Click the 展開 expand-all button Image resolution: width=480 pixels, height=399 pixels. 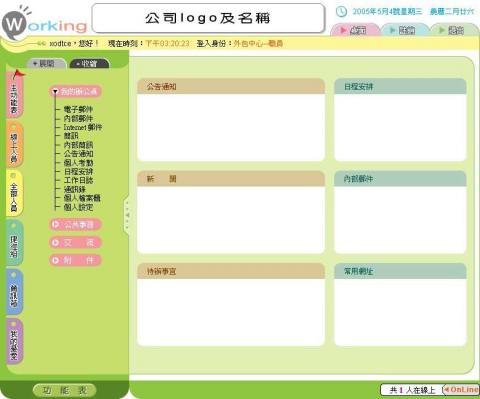[x=46, y=63]
